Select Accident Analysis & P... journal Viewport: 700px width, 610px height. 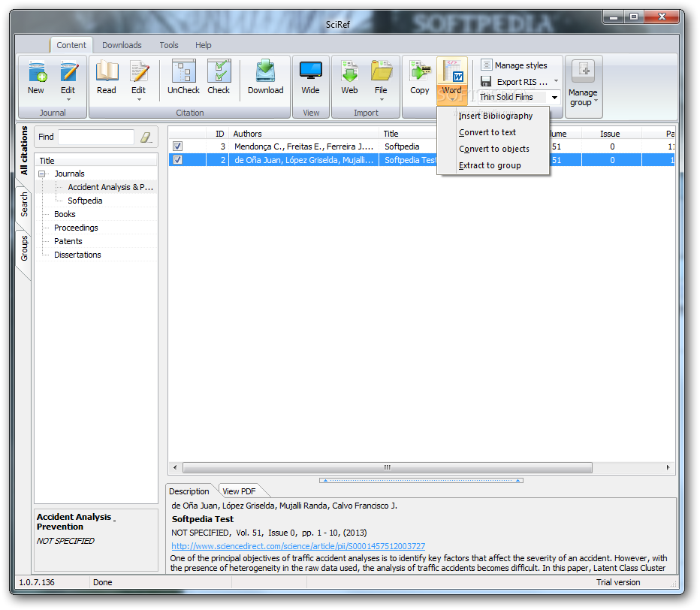[x=110, y=187]
